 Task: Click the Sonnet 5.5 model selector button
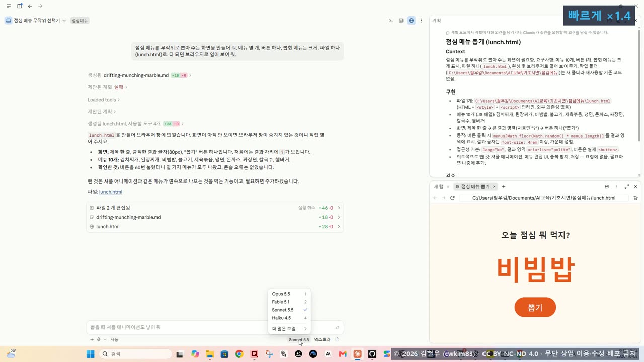pos(299,340)
